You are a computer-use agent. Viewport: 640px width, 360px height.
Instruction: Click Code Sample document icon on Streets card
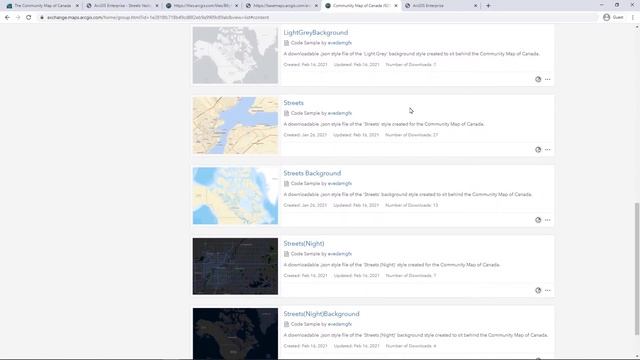tap(287, 113)
